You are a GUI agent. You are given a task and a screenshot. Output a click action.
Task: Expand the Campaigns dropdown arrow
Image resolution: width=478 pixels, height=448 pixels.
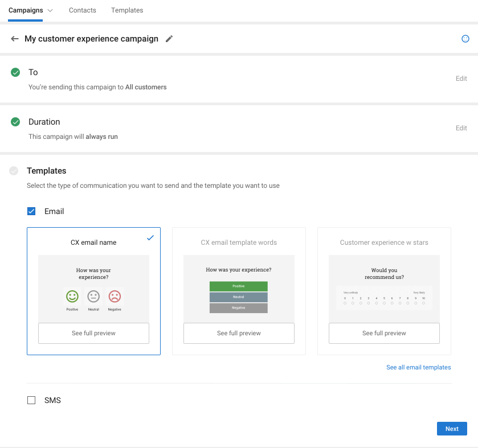click(50, 10)
